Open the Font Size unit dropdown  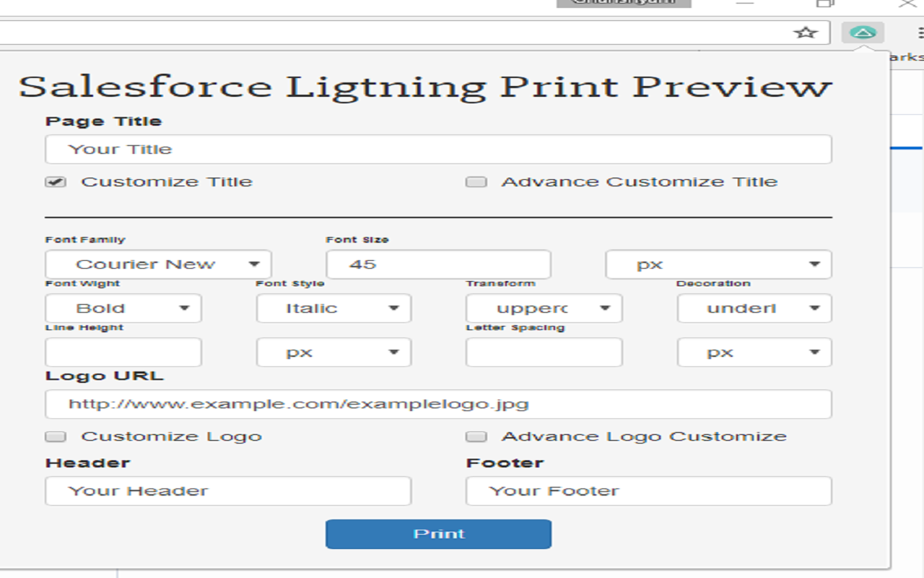pos(718,264)
